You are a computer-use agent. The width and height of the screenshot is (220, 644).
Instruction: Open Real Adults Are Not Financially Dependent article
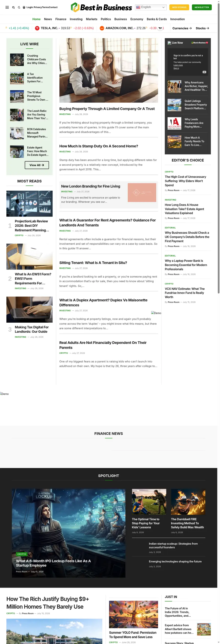click(103, 345)
